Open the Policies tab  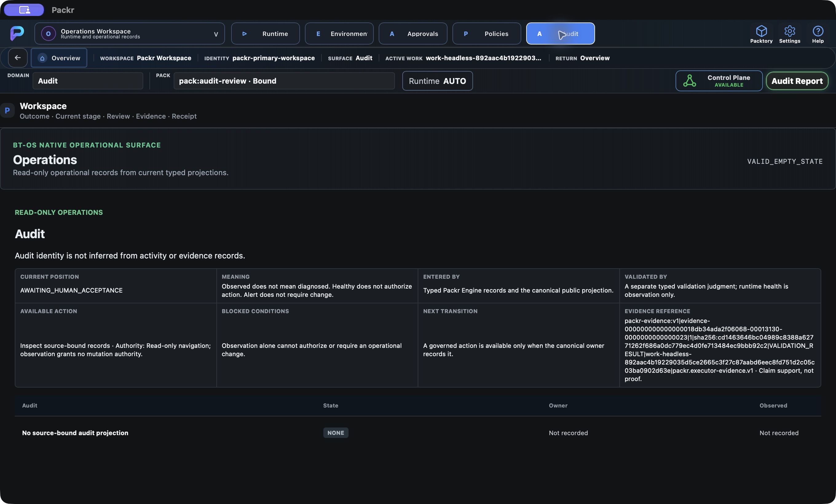point(487,33)
